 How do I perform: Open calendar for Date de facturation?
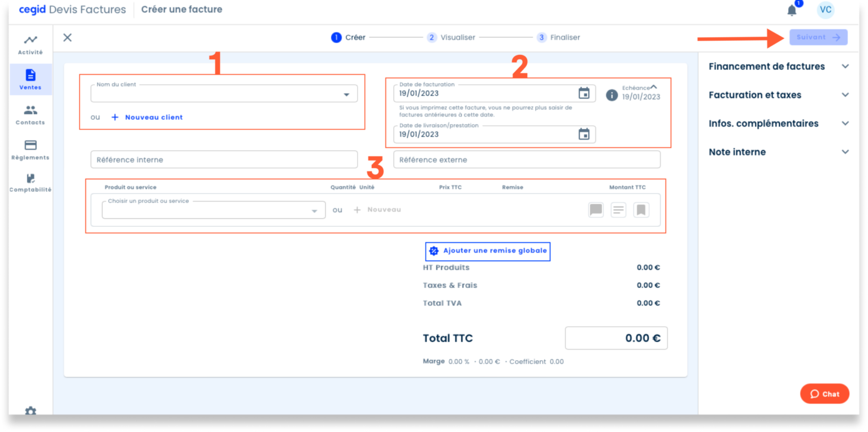(584, 93)
